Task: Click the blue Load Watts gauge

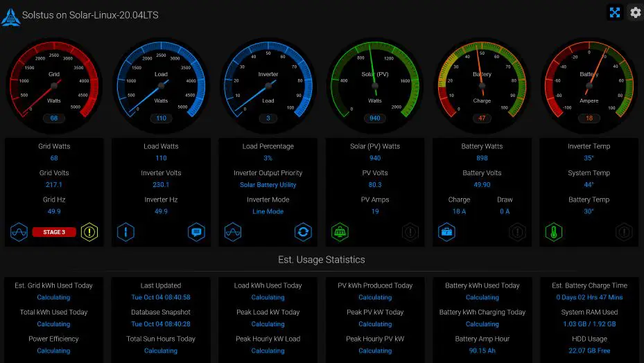Action: pyautogui.click(x=161, y=85)
